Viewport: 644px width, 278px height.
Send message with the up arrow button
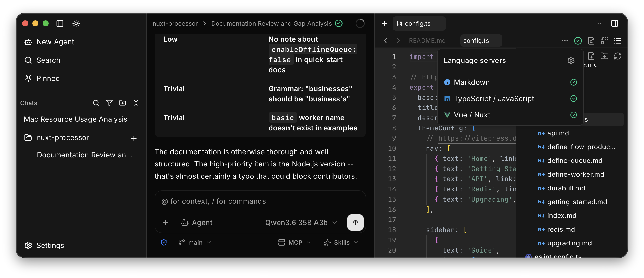click(x=356, y=223)
